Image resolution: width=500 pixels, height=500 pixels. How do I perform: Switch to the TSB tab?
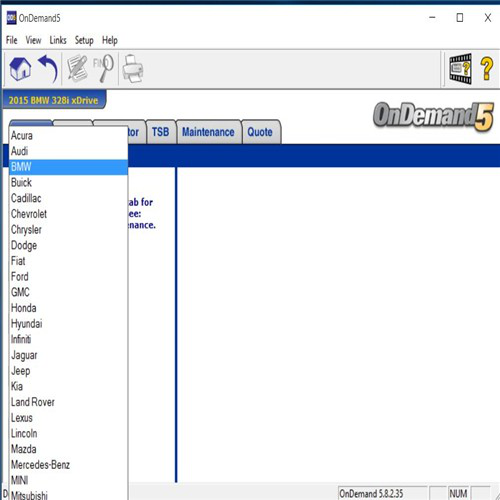(161, 132)
